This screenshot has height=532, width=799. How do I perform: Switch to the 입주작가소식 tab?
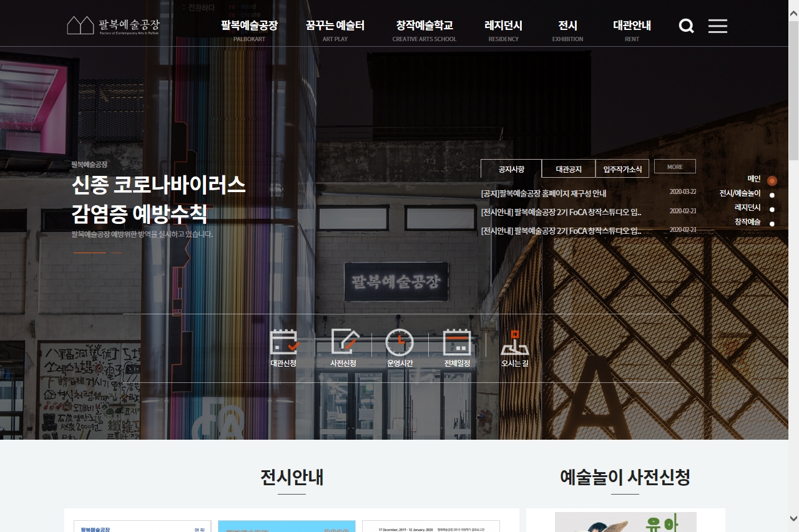[x=622, y=169]
